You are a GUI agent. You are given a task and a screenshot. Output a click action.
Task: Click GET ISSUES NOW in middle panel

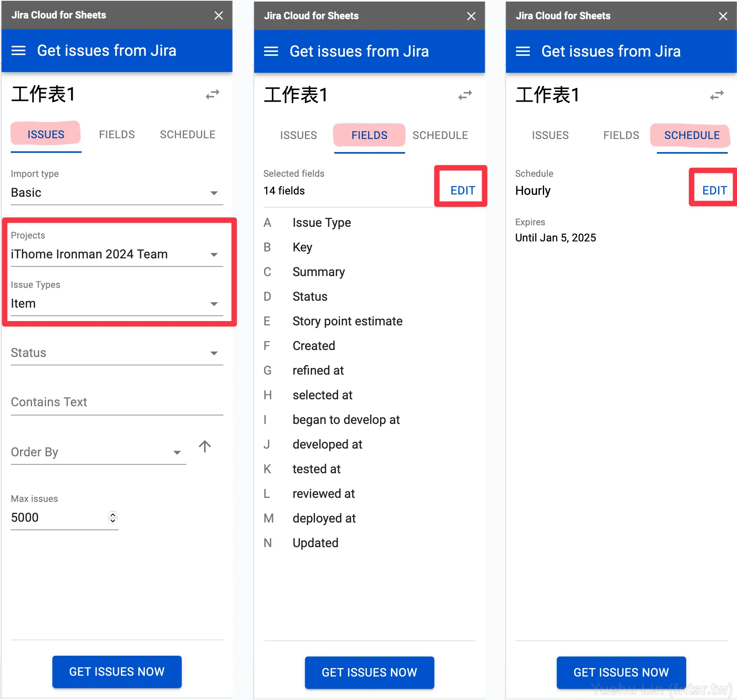click(x=370, y=673)
